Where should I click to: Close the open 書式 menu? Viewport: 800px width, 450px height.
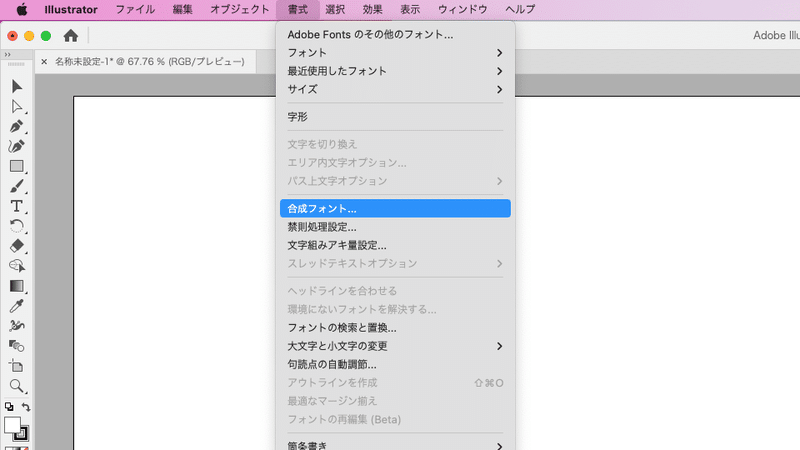click(298, 9)
